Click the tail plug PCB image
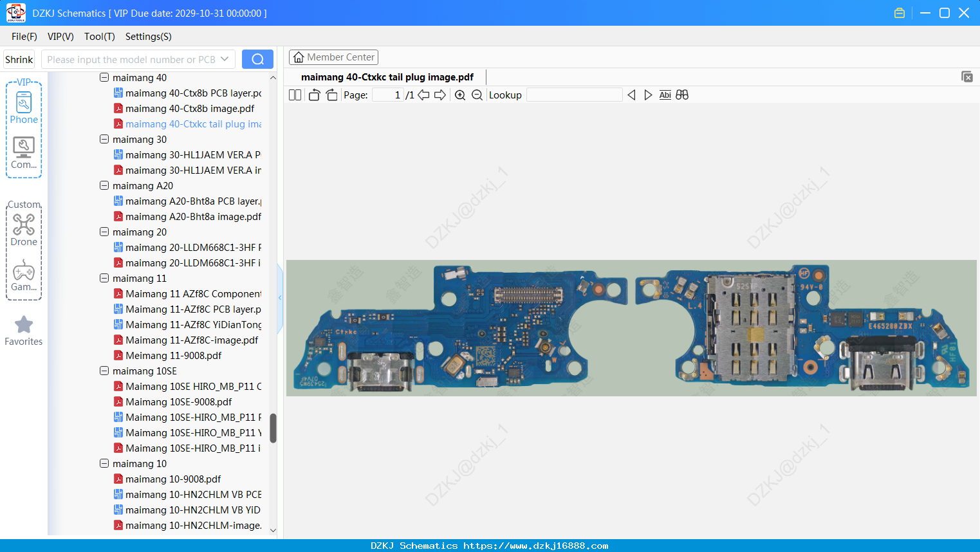This screenshot has height=552, width=980. point(631,328)
